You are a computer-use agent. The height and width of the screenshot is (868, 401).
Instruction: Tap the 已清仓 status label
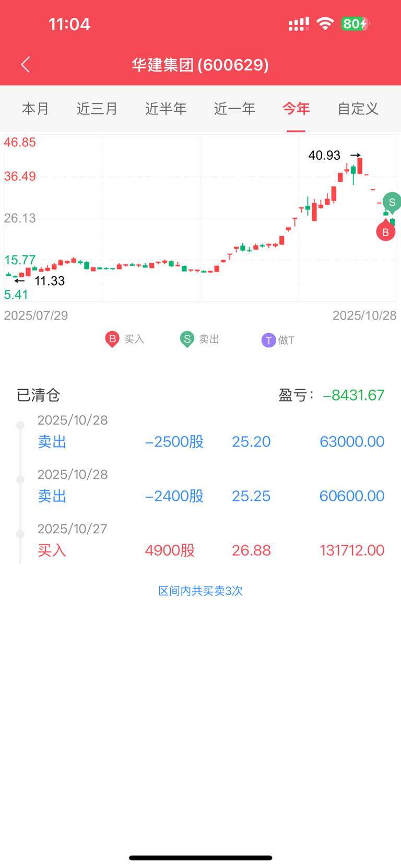pyautogui.click(x=38, y=395)
